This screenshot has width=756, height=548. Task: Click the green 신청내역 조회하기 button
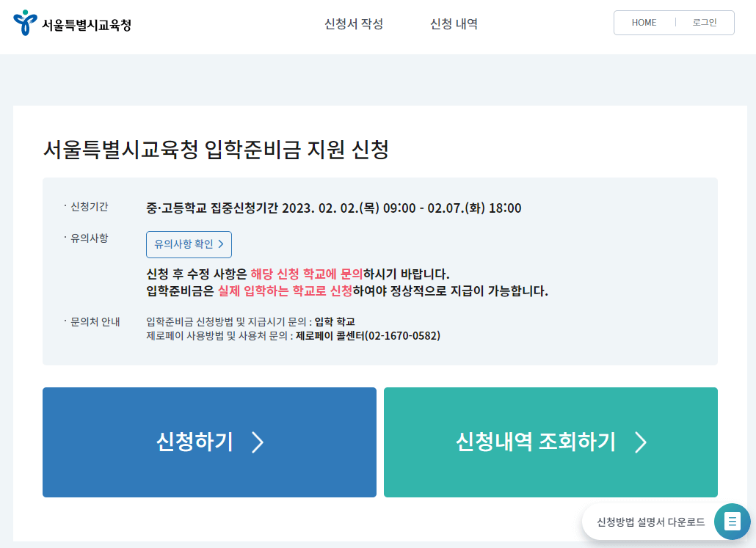click(x=550, y=442)
